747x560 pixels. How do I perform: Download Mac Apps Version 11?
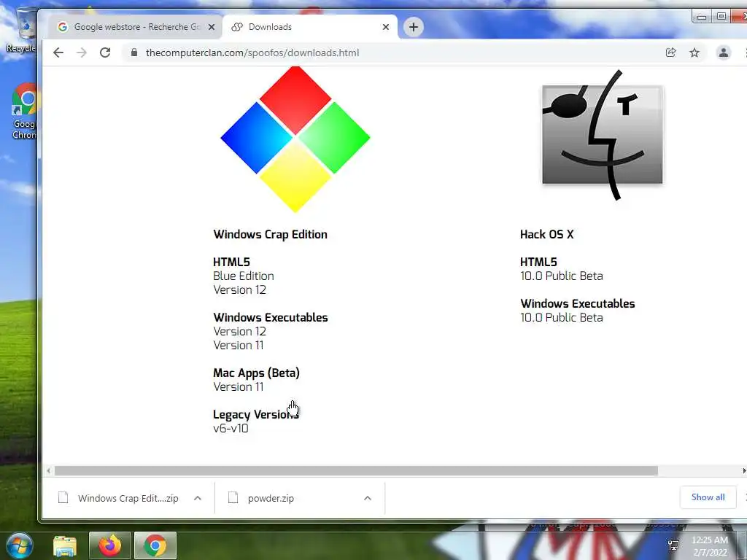(x=239, y=386)
